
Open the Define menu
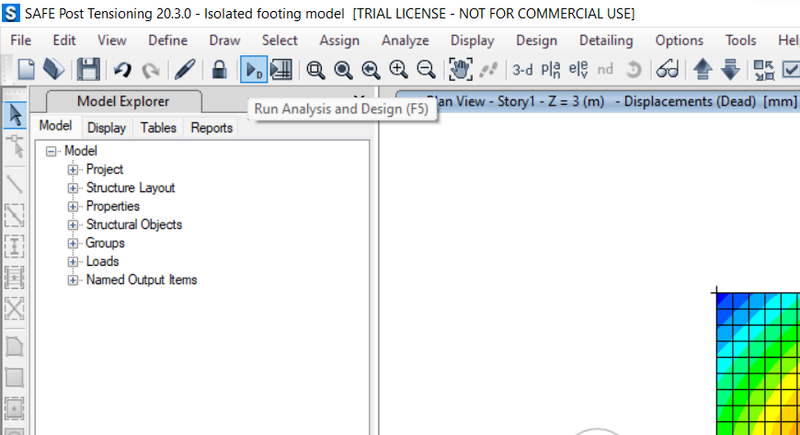pyautogui.click(x=168, y=40)
